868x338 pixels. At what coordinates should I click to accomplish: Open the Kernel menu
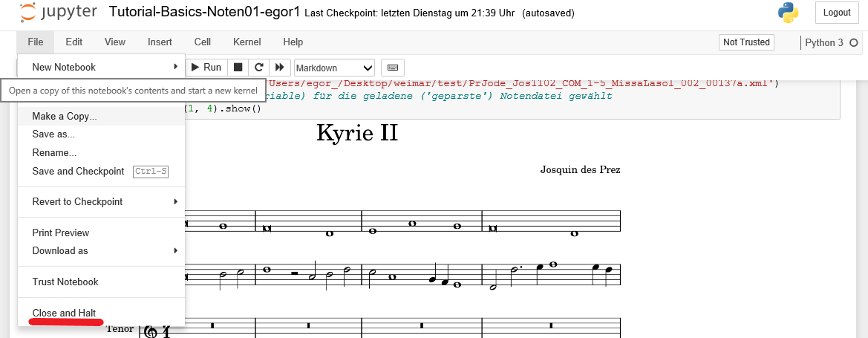[247, 42]
